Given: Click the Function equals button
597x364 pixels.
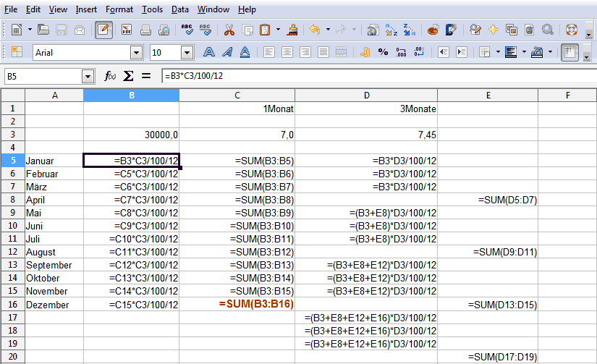Looking at the screenshot, I should point(146,76).
